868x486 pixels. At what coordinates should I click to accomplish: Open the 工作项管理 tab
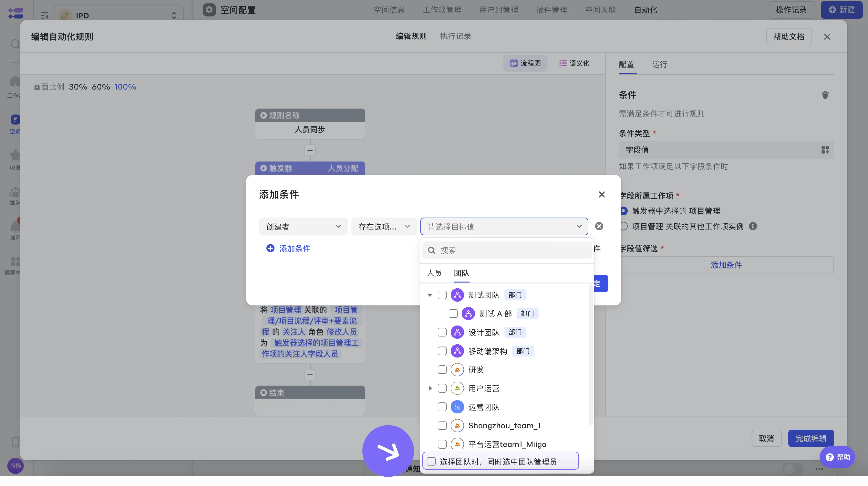click(x=442, y=10)
